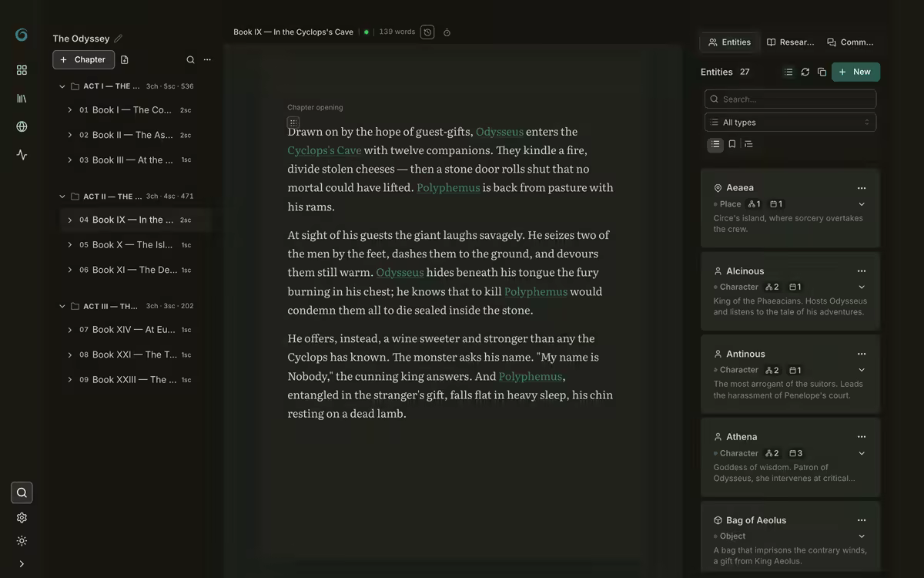The height and width of the screenshot is (578, 924).
Task: Click the chapter title in the header
Action: tap(293, 32)
